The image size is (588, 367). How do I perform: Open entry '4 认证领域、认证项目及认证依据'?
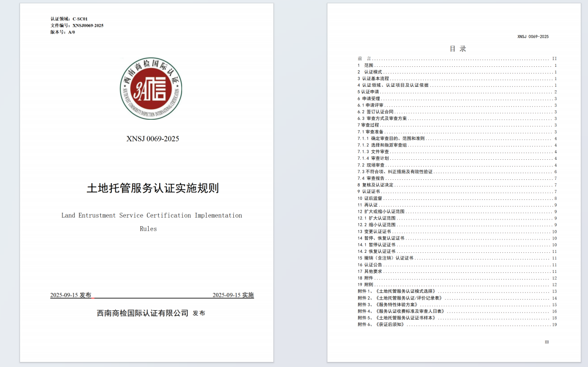[x=457, y=85]
